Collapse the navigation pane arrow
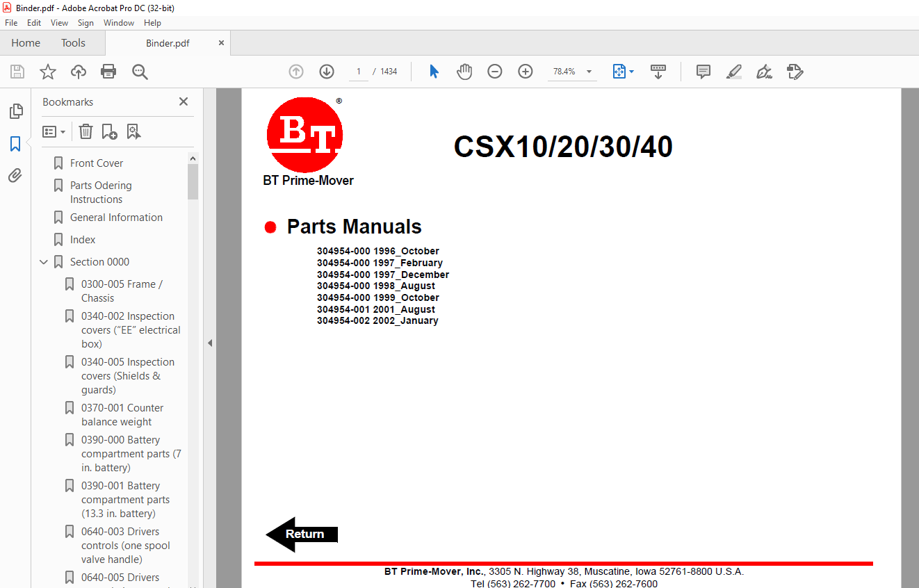 [210, 343]
